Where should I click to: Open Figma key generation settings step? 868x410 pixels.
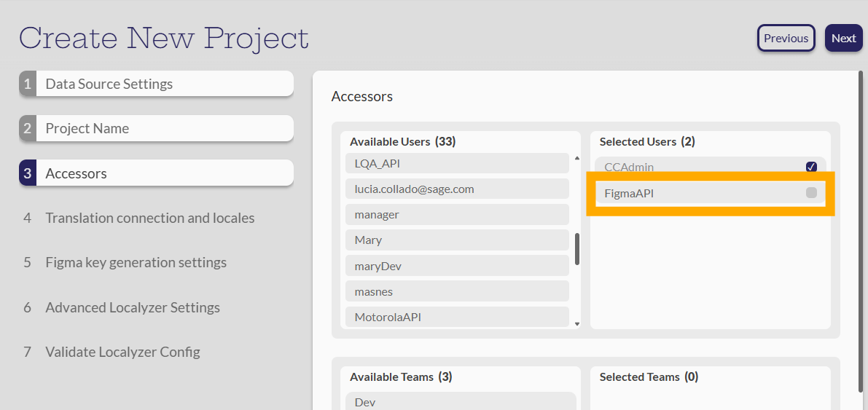click(136, 262)
